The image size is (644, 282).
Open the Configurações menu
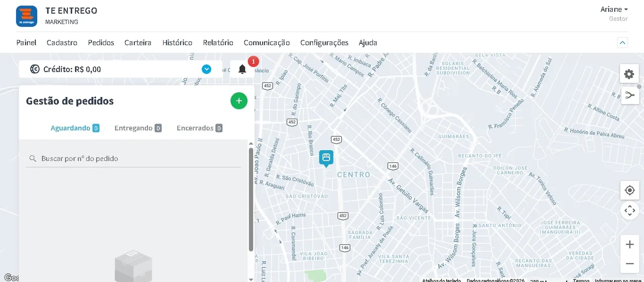click(x=324, y=43)
